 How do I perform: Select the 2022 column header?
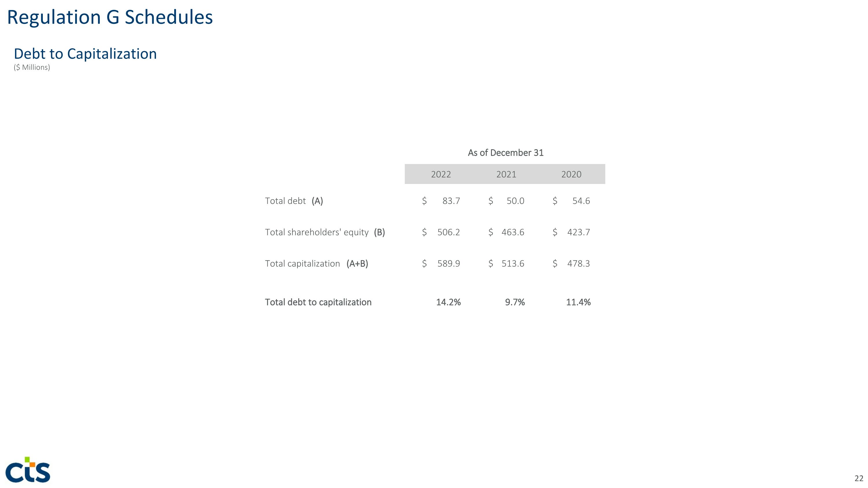441,174
